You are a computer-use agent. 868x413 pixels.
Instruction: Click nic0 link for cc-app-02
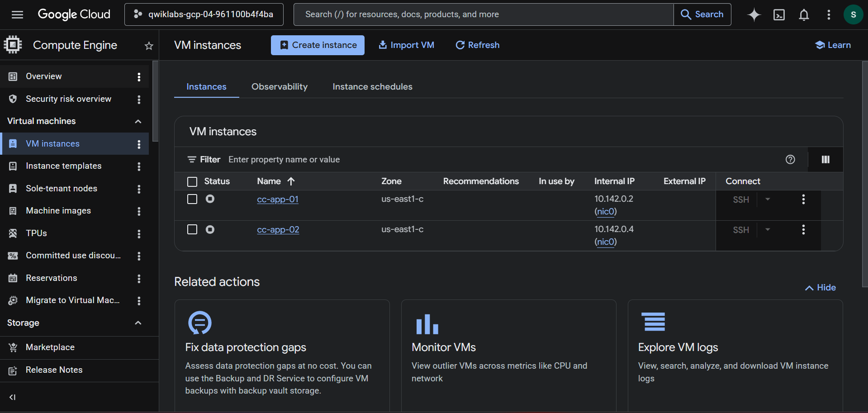(606, 242)
